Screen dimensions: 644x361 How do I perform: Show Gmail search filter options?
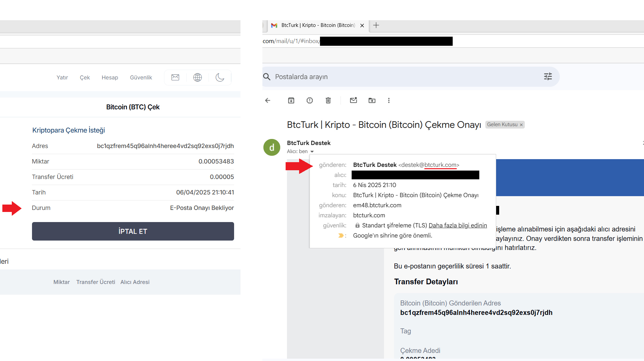(x=548, y=77)
